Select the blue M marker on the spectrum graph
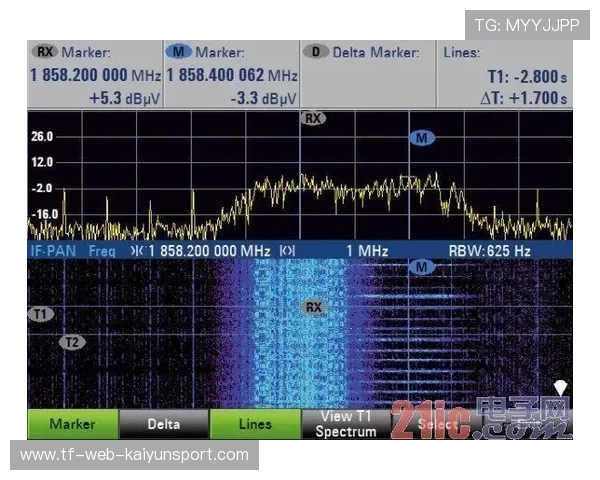 pyautogui.click(x=421, y=138)
